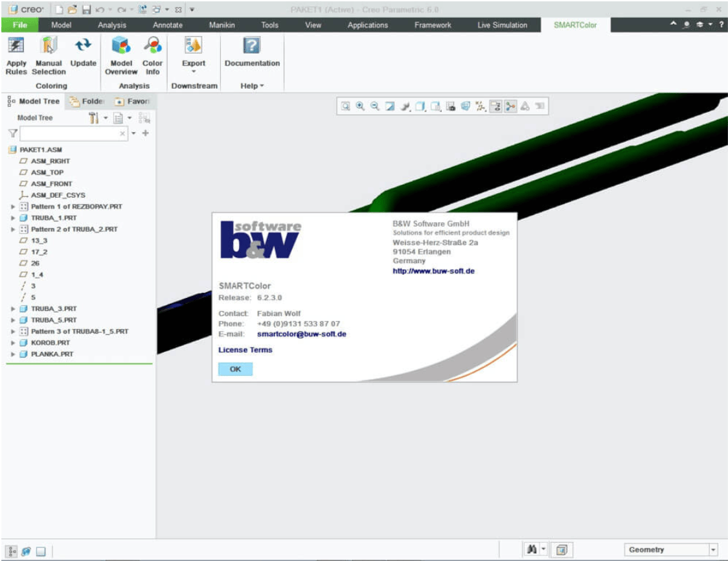Screen dimensions: 728x561
Task: Open Model Overview analysis
Action: pos(121,56)
